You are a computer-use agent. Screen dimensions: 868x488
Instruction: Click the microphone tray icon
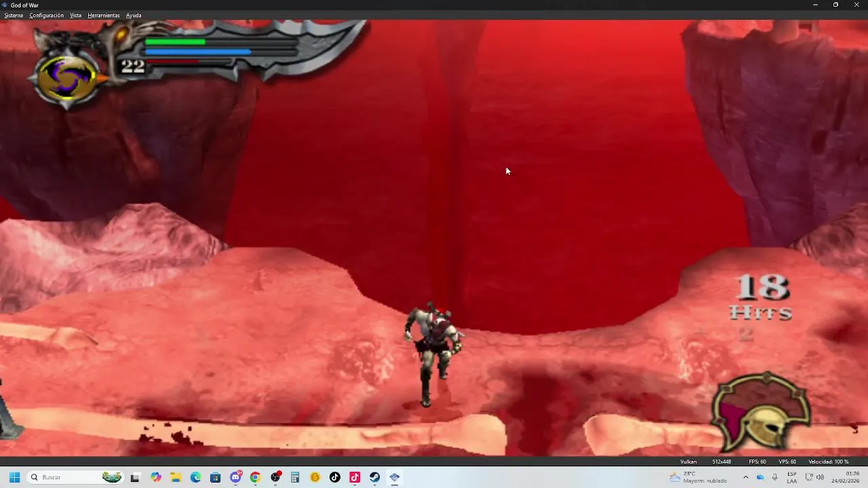click(x=774, y=477)
